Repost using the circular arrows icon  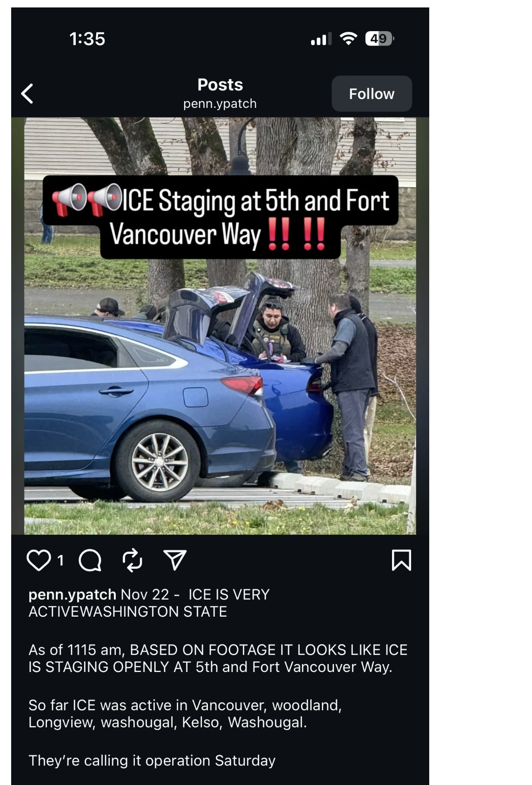pos(133,560)
